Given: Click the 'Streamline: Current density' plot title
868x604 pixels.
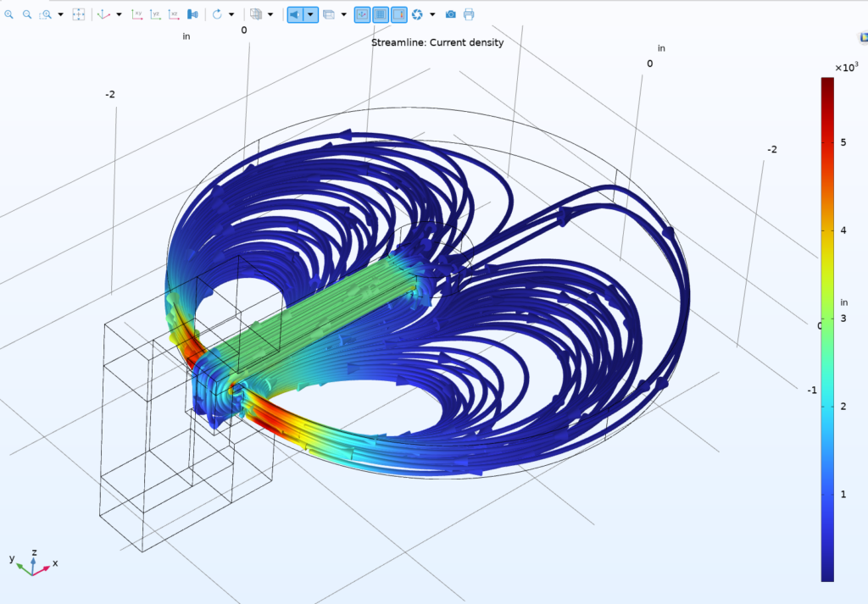Looking at the screenshot, I should point(437,42).
